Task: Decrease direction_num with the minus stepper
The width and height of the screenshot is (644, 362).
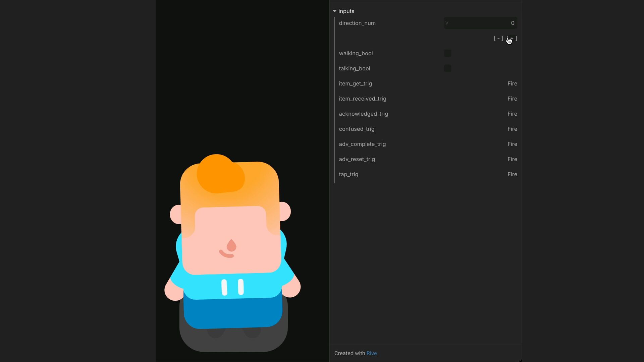Action: 498,38
